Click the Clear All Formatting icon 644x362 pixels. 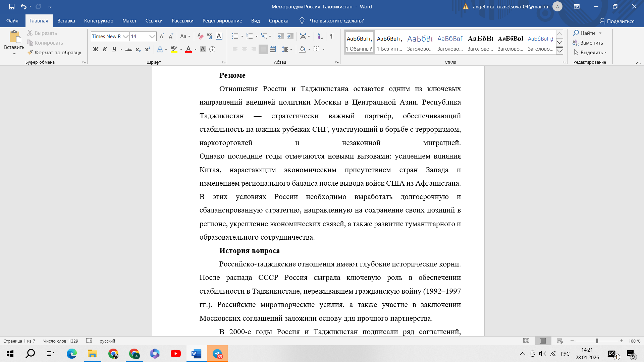(x=200, y=36)
